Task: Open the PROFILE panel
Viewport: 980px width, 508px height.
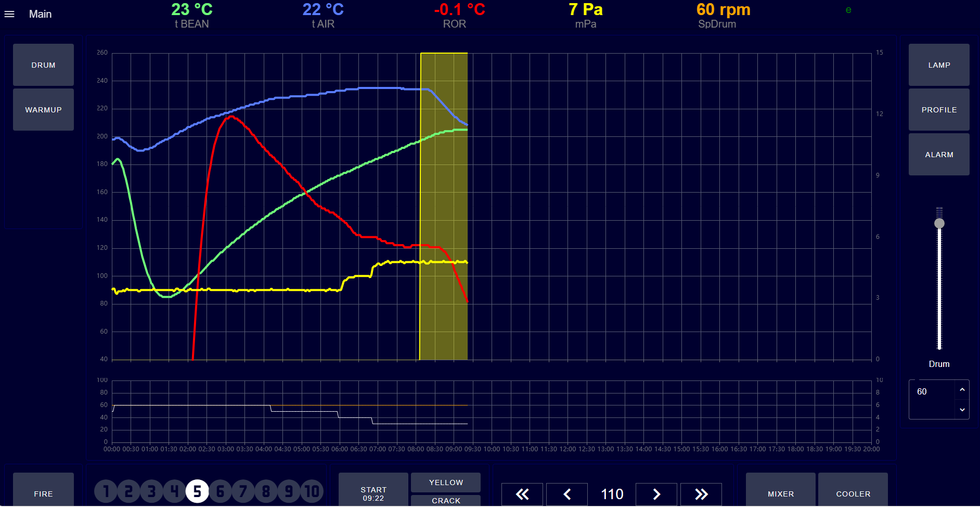Action: 939,110
